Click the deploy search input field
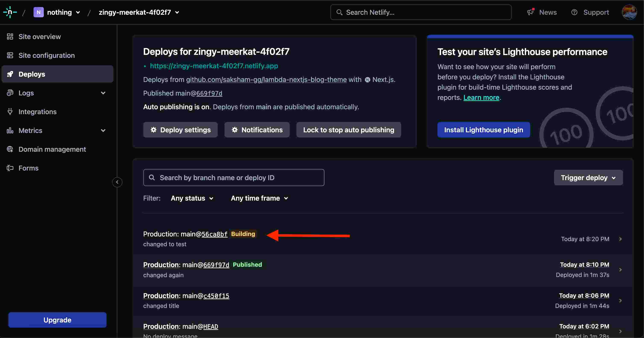 (233, 178)
